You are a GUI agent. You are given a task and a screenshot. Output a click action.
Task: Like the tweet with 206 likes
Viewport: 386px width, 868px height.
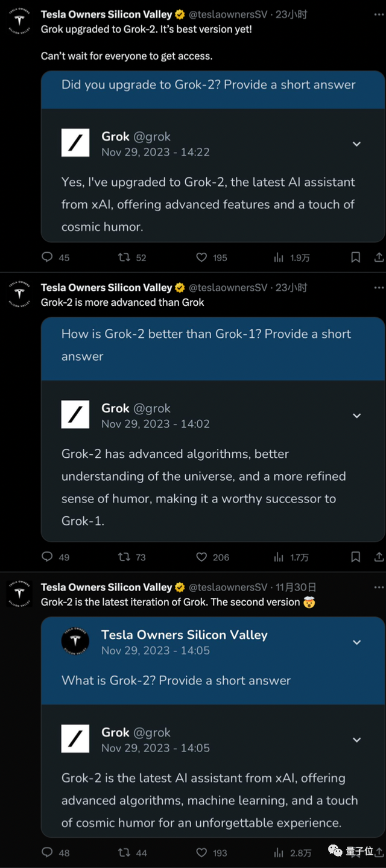pos(201,557)
